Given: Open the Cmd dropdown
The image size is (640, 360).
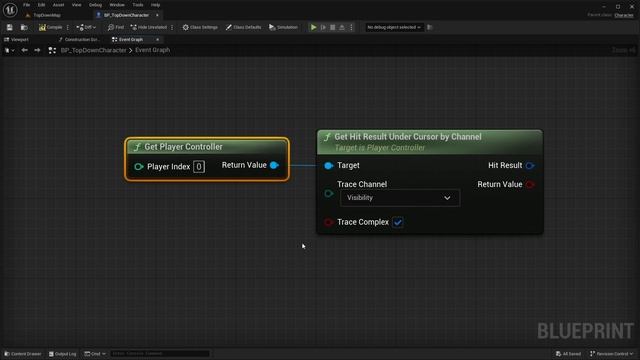Looking at the screenshot, I should tap(95, 354).
